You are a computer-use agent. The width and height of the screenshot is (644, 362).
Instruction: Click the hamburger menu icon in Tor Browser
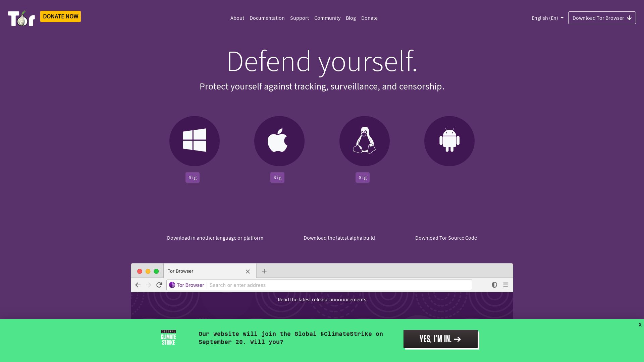(x=505, y=285)
